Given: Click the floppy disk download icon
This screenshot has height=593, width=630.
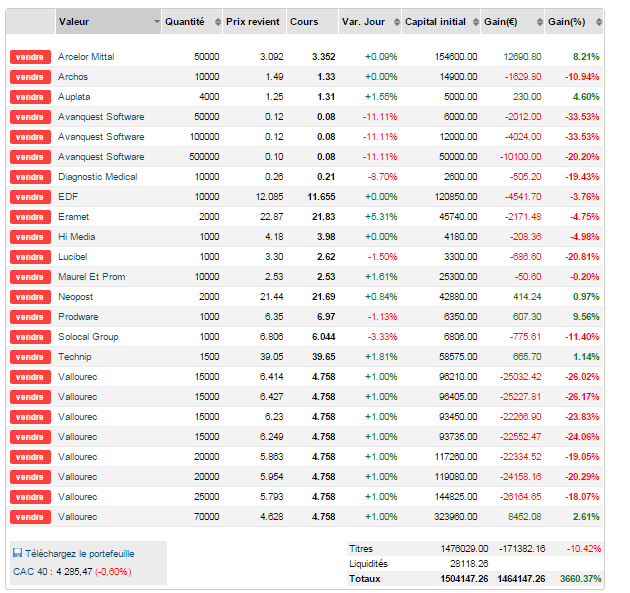Looking at the screenshot, I should pyautogui.click(x=17, y=553).
